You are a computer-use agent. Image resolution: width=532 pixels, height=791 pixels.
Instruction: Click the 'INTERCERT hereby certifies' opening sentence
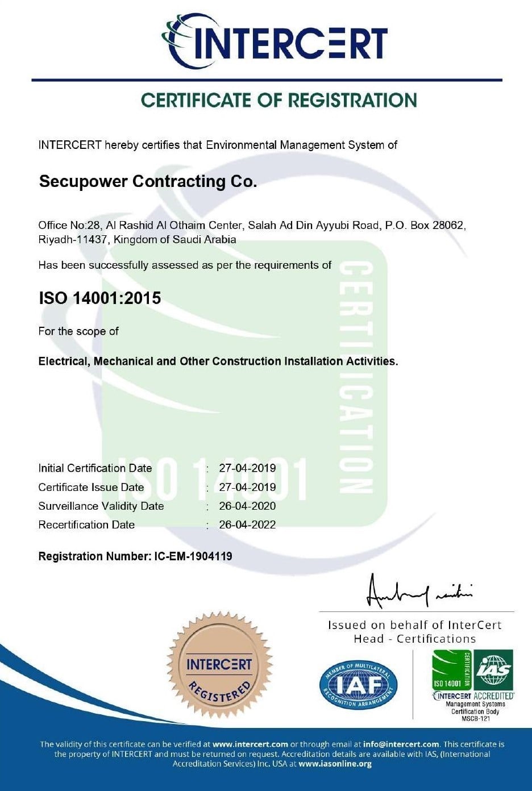point(218,145)
